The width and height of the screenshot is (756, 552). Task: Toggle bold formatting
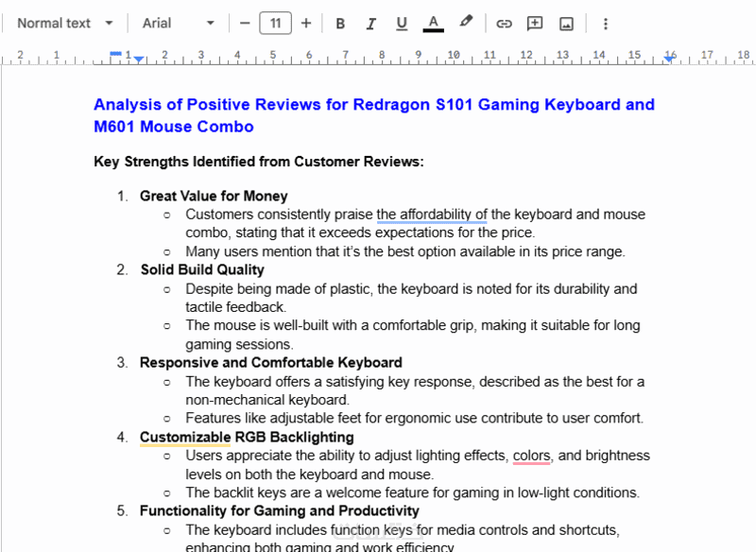tap(340, 23)
